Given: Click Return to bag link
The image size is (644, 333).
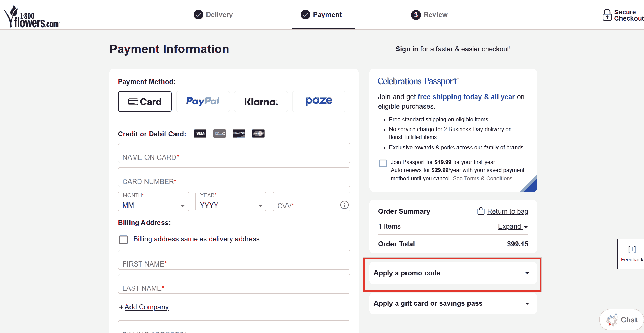Looking at the screenshot, I should 507,211.
